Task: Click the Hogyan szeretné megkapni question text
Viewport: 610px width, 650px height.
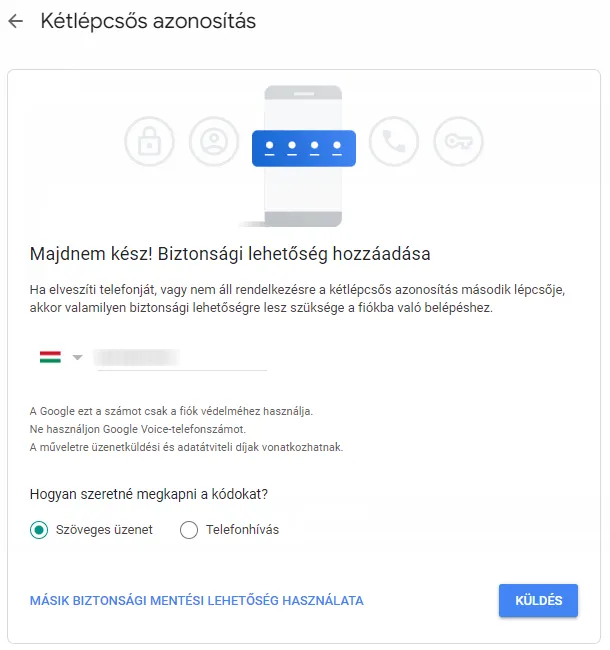Action: 150,493
